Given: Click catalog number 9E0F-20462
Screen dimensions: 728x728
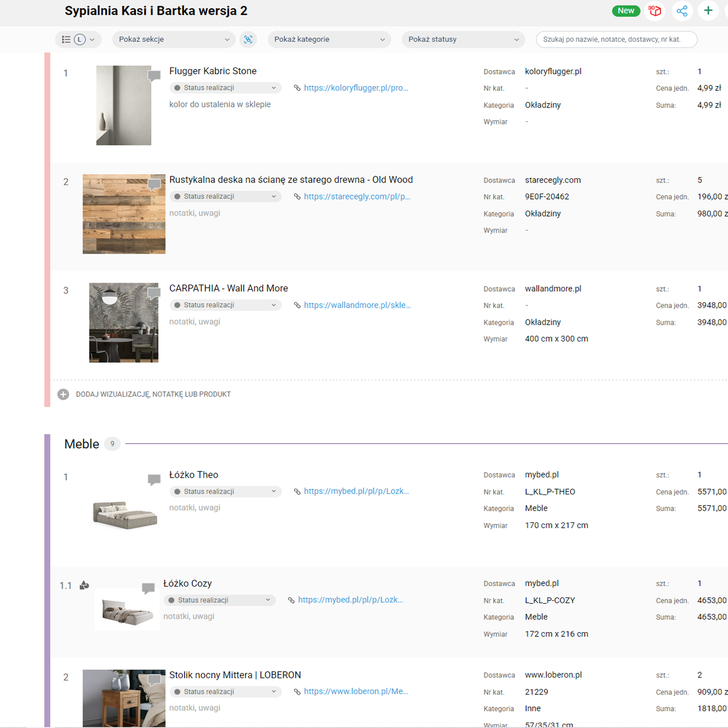Looking at the screenshot, I should [x=547, y=197].
